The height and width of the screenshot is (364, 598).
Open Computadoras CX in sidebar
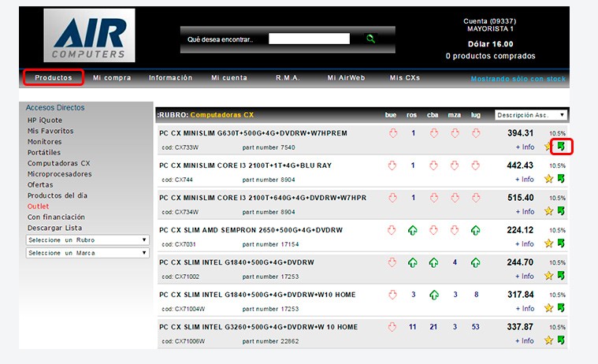click(x=59, y=163)
